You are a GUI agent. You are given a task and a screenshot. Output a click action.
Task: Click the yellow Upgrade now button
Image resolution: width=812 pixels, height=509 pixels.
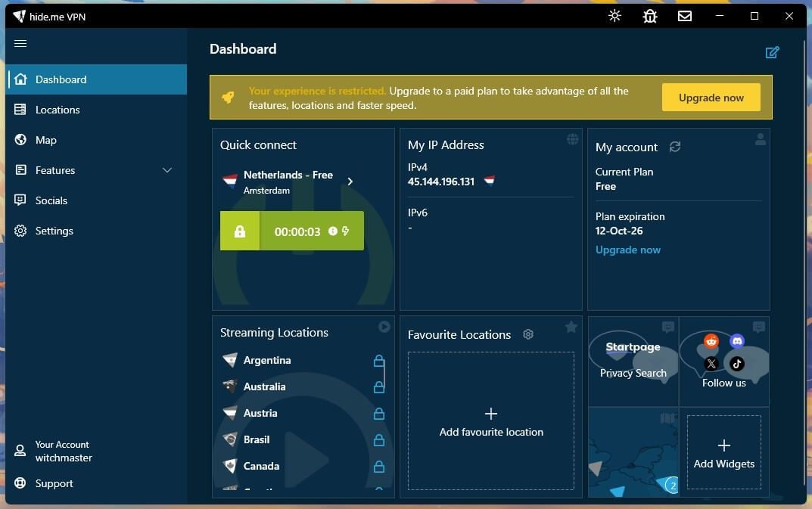coord(711,98)
